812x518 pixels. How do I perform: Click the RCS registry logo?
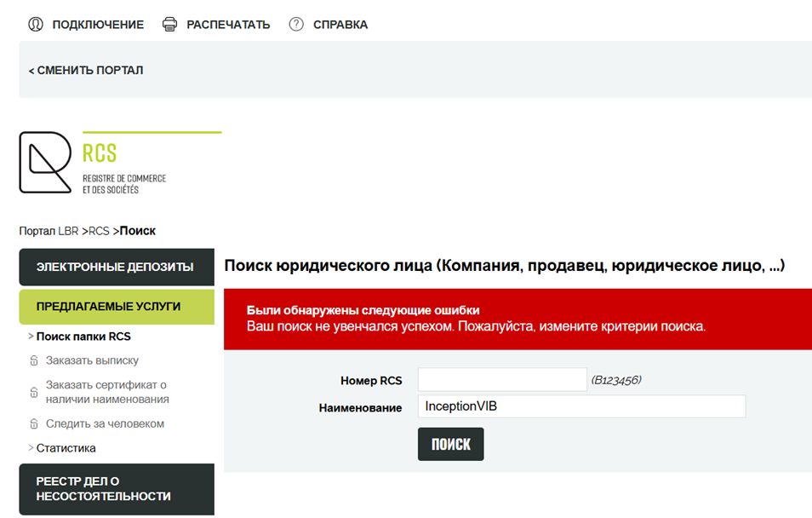click(x=120, y=162)
